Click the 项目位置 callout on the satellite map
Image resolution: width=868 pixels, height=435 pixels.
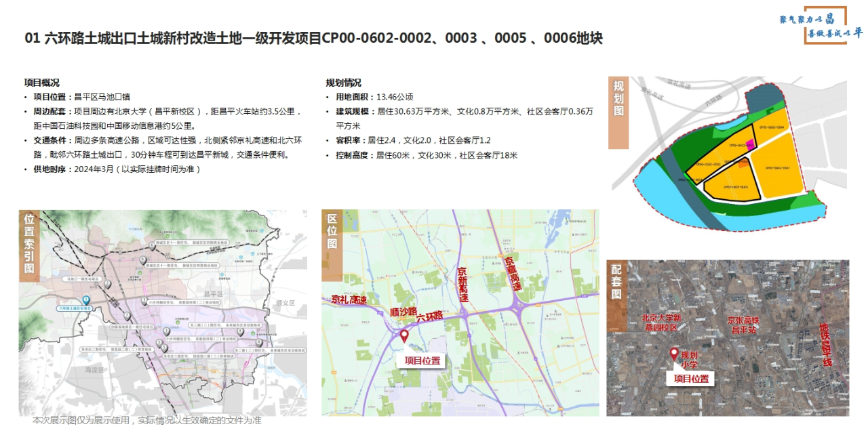[691, 379]
